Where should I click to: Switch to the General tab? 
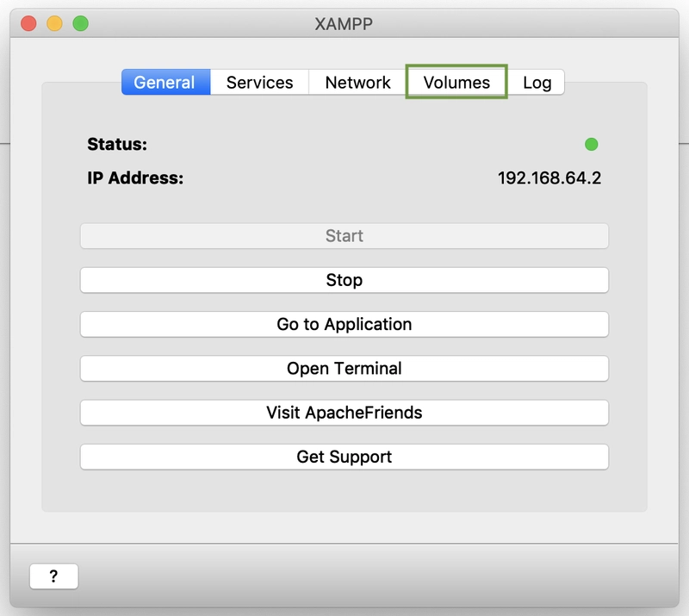coord(165,82)
